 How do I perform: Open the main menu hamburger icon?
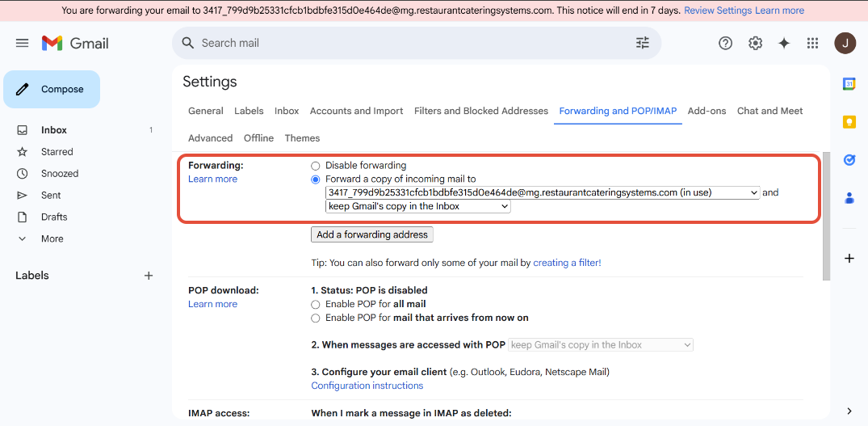coord(22,43)
